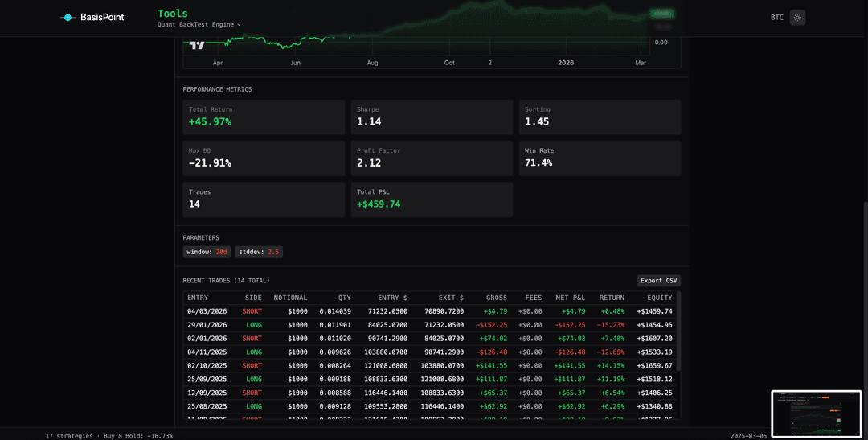Click the BTC label in header
The width and height of the screenshot is (868, 440).
click(776, 17)
